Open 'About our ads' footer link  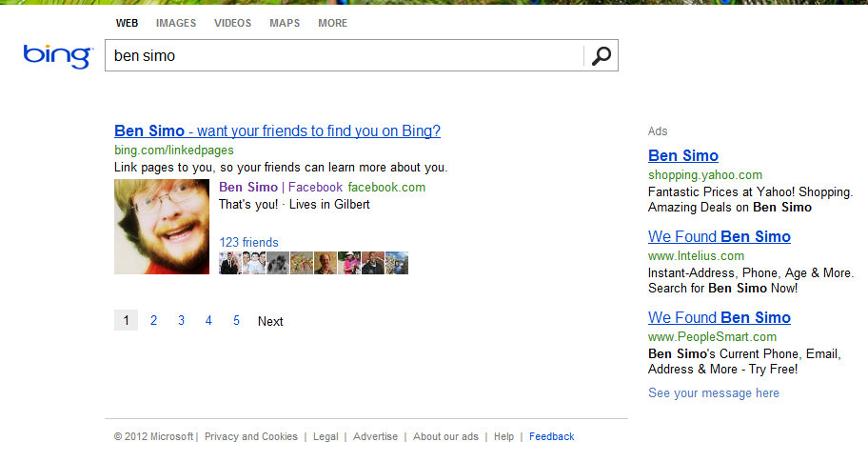[445, 436]
